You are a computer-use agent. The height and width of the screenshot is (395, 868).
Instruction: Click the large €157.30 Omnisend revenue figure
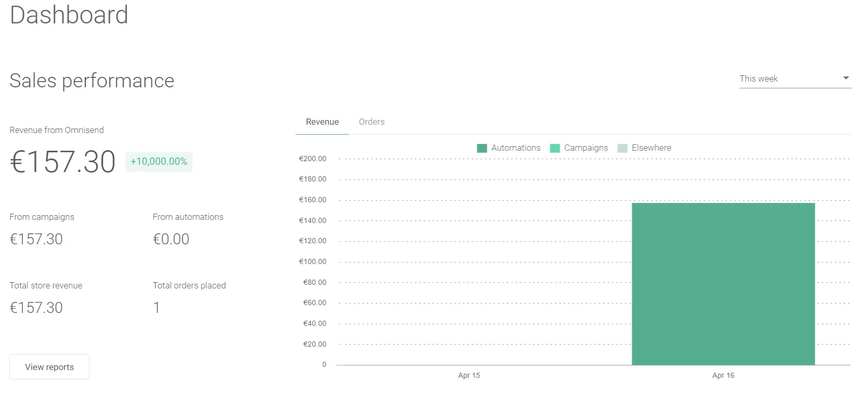point(63,162)
